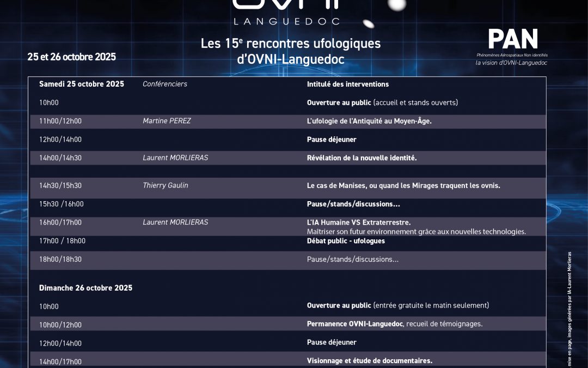Click Laurent MORLIERAS in the 14h00/14h30 row

click(x=175, y=158)
